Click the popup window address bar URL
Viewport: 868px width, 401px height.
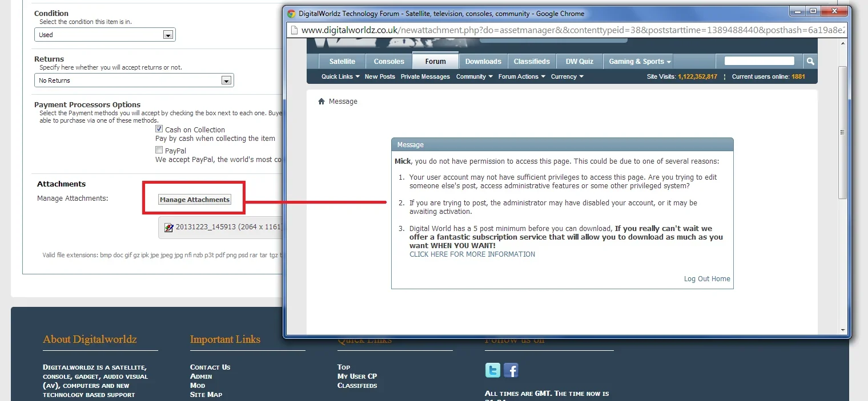573,30
